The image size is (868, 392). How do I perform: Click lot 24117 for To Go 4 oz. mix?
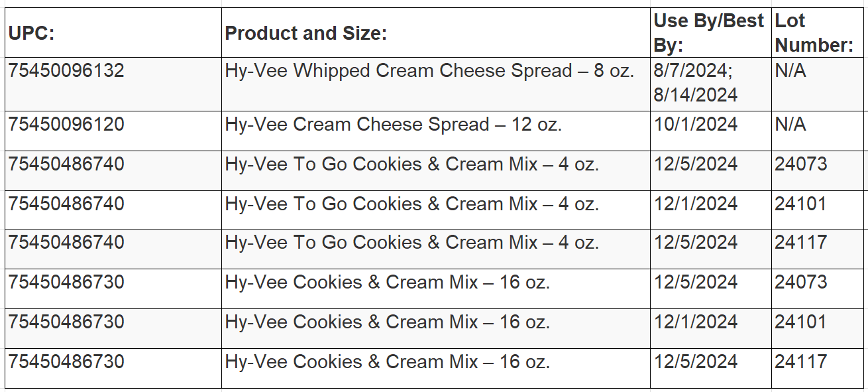coord(801,243)
